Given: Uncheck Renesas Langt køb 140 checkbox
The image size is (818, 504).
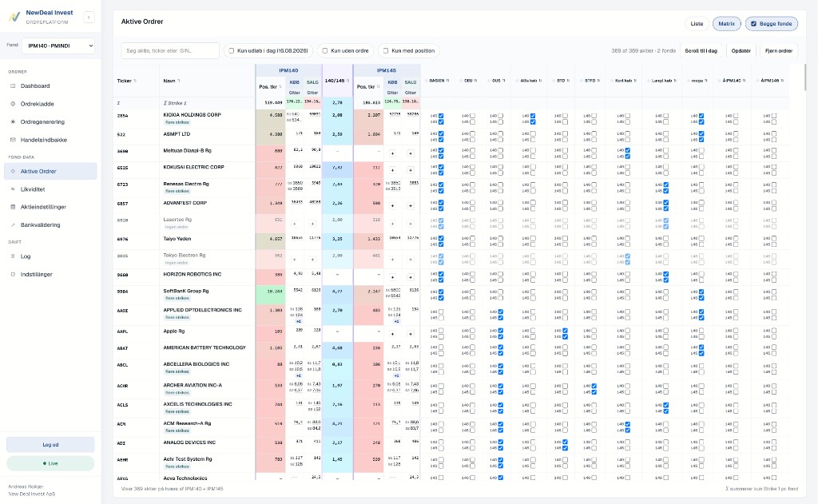Looking at the screenshot, I should pos(666,185).
